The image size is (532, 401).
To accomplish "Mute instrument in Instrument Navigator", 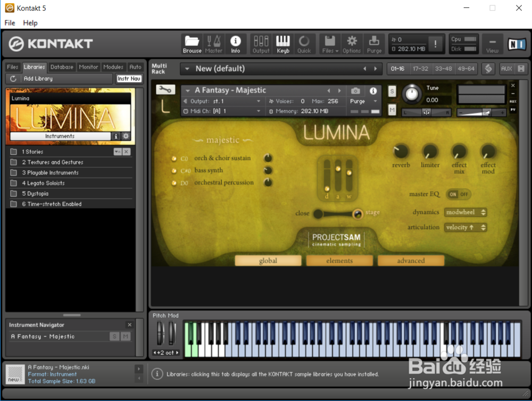I will (126, 337).
